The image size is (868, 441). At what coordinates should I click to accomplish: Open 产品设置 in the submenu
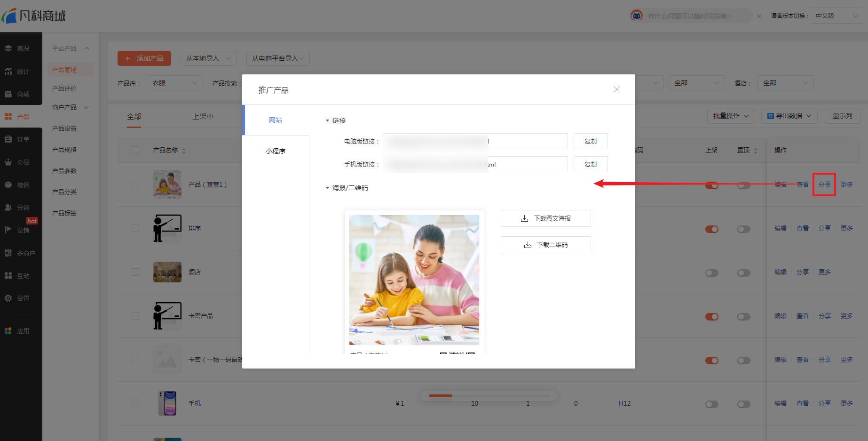[64, 128]
